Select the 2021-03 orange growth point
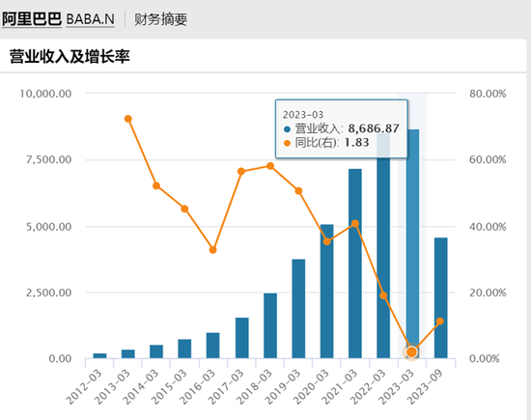This screenshot has width=531, height=420. tap(355, 224)
